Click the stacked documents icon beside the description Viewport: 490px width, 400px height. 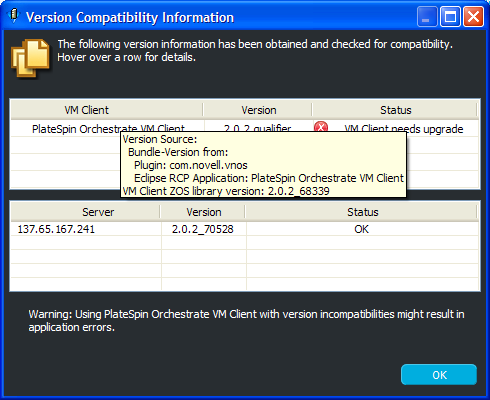point(30,58)
